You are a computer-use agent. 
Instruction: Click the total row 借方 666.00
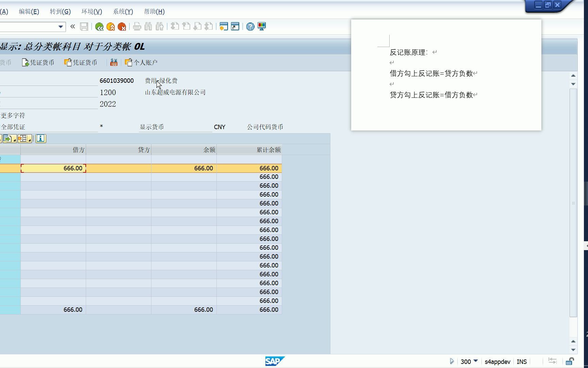click(53, 310)
